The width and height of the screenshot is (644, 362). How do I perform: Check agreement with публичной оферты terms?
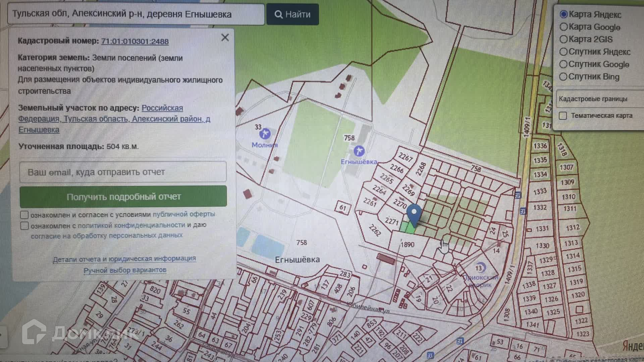tap(24, 215)
